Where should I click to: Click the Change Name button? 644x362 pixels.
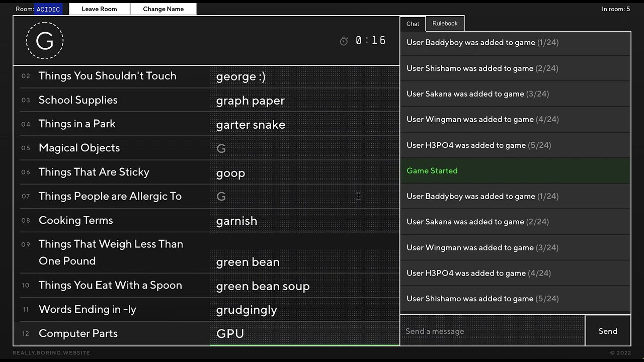(163, 9)
